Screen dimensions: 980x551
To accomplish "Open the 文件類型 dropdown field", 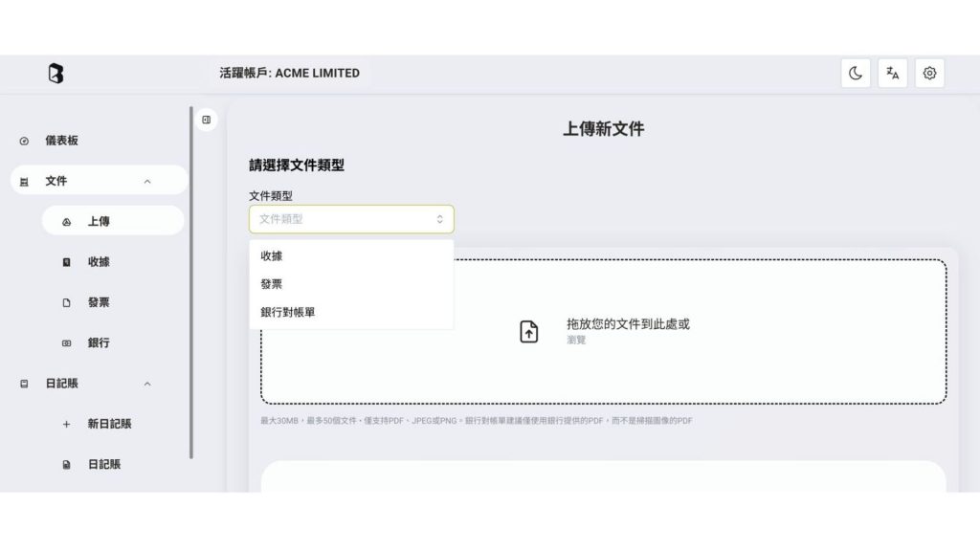I will tap(351, 219).
